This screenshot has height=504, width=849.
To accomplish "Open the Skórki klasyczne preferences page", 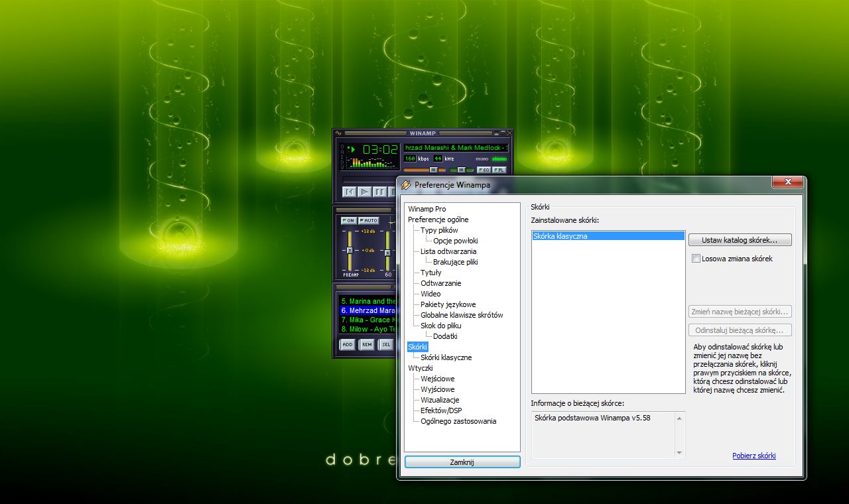I will click(446, 357).
